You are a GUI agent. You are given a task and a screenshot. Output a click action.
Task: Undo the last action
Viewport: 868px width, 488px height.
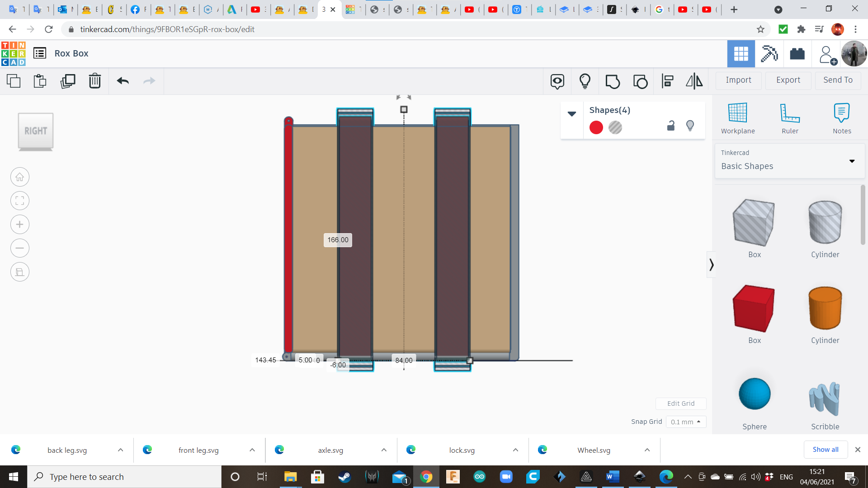point(123,81)
